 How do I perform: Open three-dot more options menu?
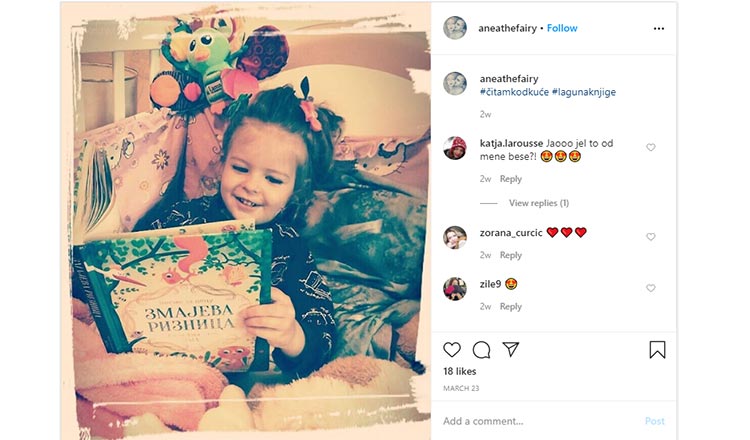659,29
